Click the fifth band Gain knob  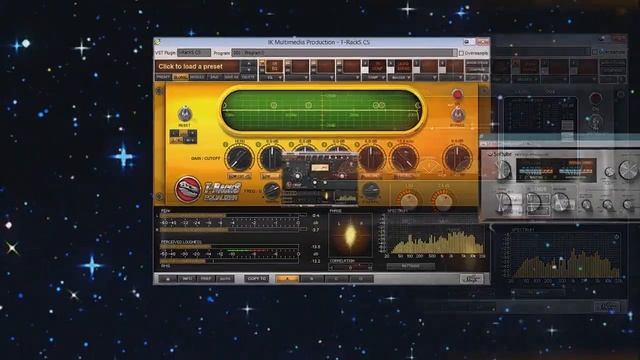coord(371,158)
